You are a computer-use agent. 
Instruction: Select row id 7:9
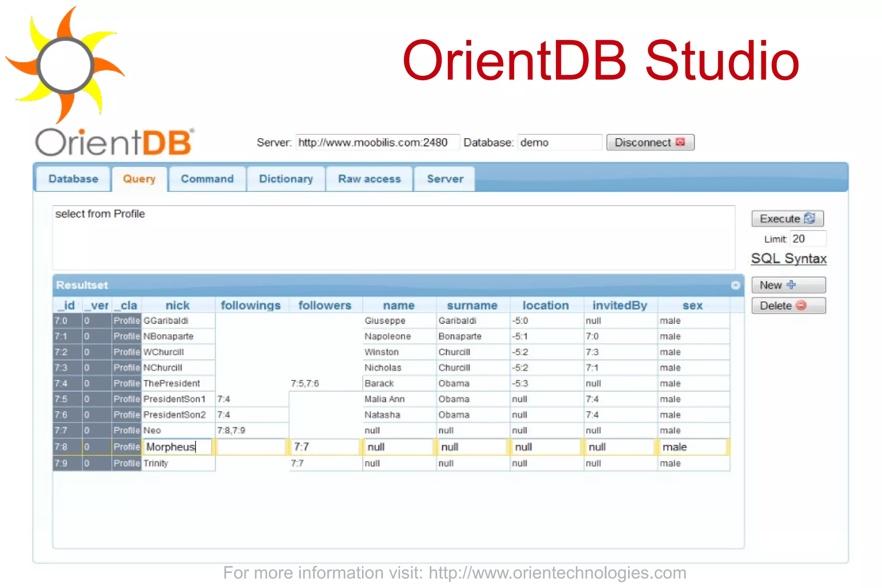point(67,464)
